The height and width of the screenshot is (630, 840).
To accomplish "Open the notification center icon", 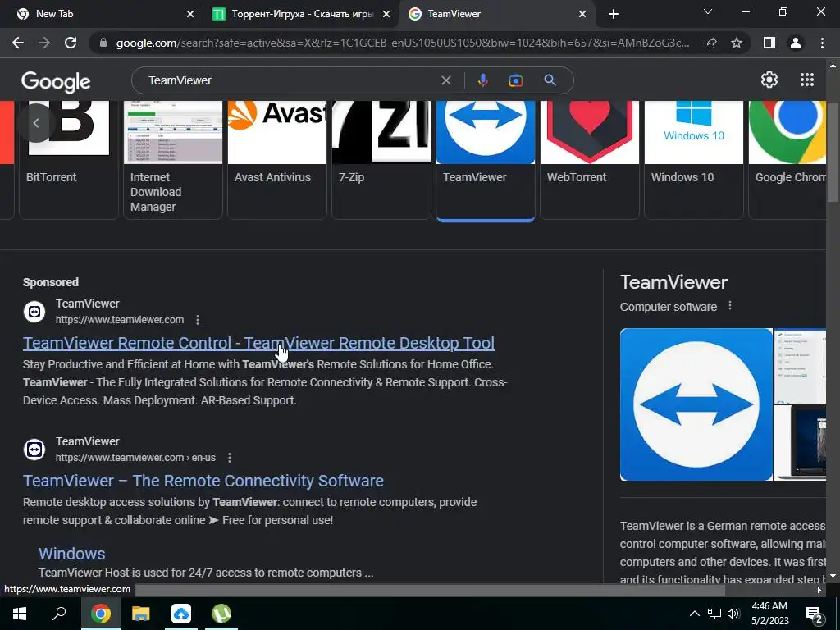I will tap(815, 614).
